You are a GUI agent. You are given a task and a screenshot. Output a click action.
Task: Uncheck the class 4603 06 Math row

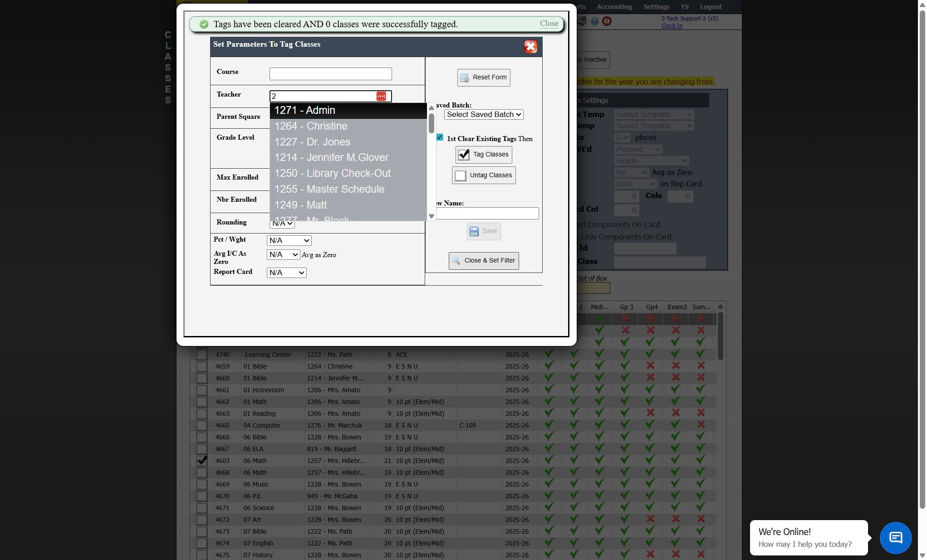click(202, 461)
